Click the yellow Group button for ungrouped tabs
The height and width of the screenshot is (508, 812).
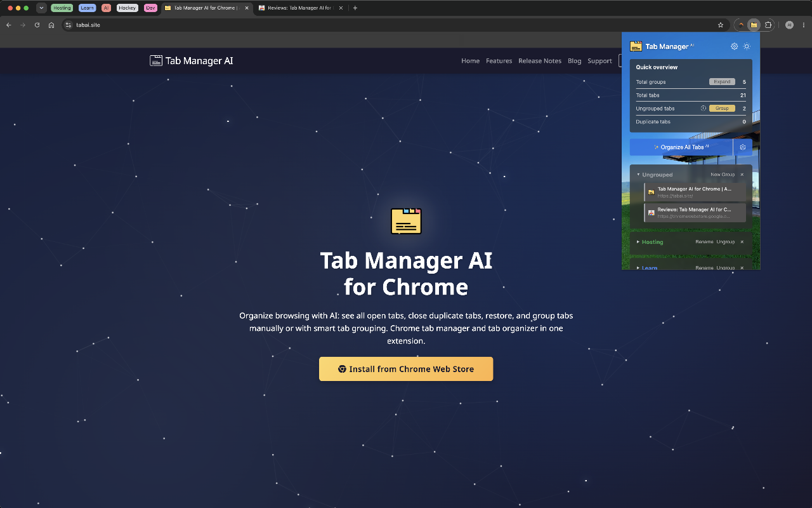[722, 109]
